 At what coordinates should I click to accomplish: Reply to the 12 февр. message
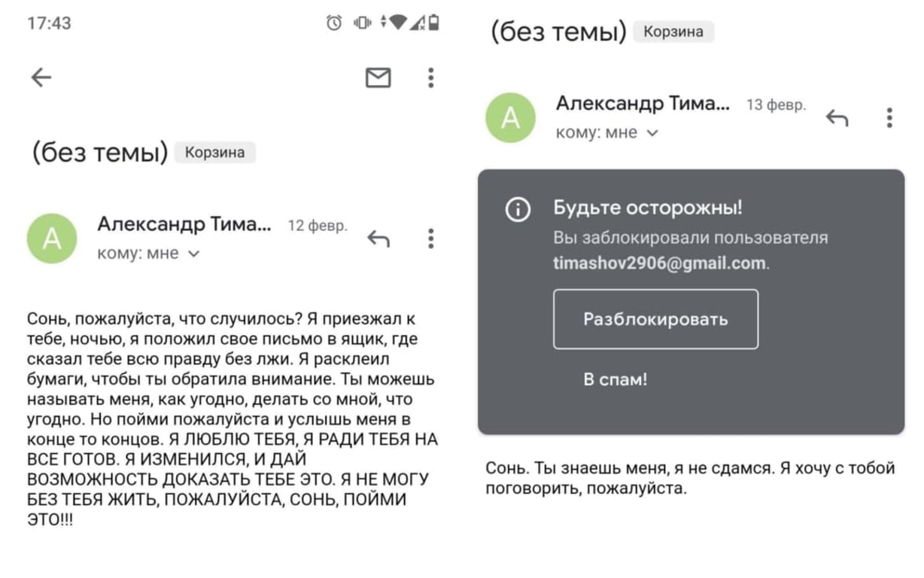click(378, 239)
